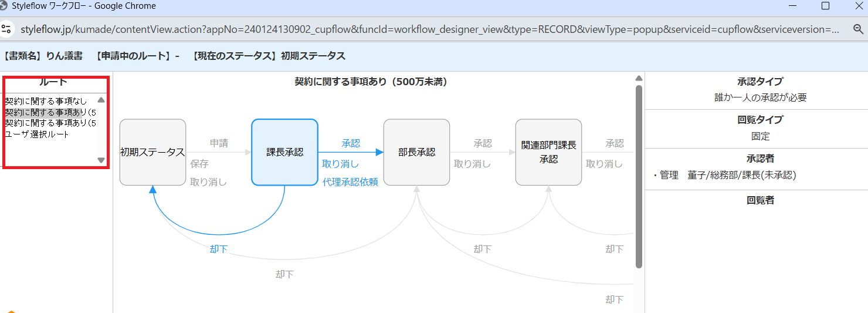The width and height of the screenshot is (868, 313).
Task: Click the 部長承認 node
Action: [417, 152]
